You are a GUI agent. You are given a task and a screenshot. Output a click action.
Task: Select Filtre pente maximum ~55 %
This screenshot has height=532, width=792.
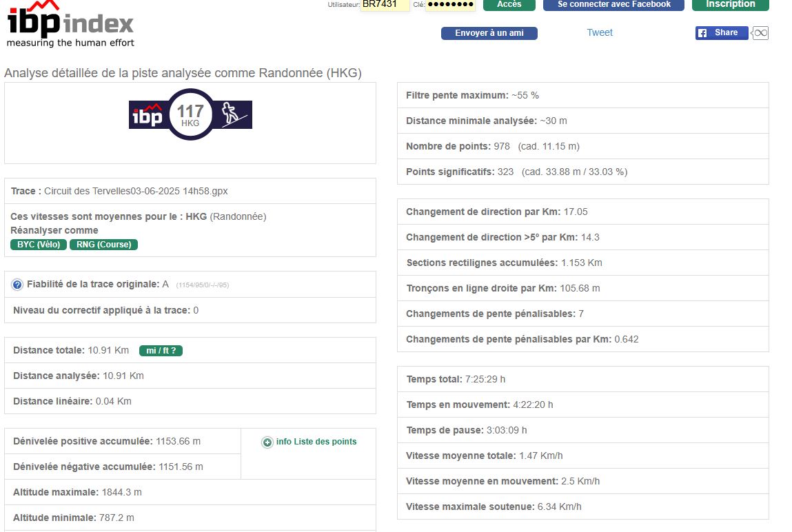pos(472,95)
